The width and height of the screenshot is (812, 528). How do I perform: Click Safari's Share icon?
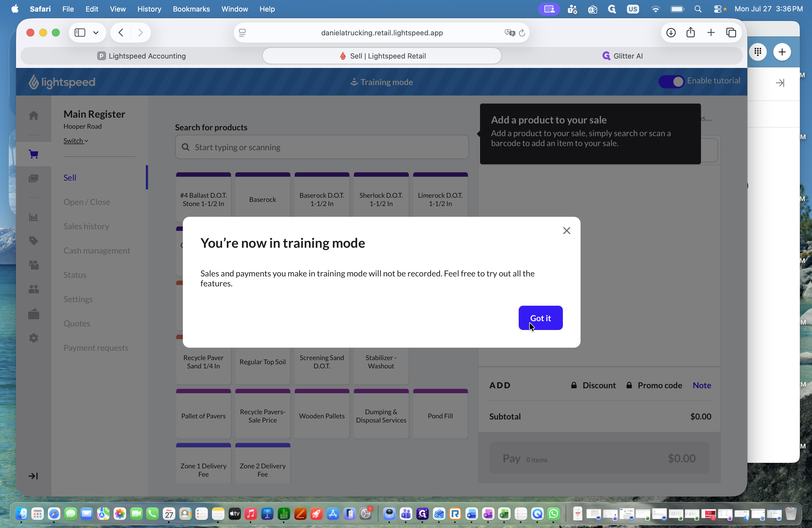690,32
